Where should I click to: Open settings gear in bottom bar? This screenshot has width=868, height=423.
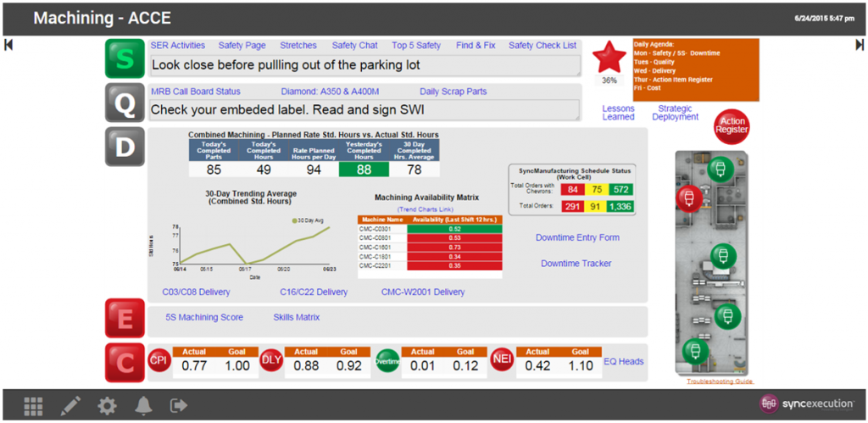107,406
